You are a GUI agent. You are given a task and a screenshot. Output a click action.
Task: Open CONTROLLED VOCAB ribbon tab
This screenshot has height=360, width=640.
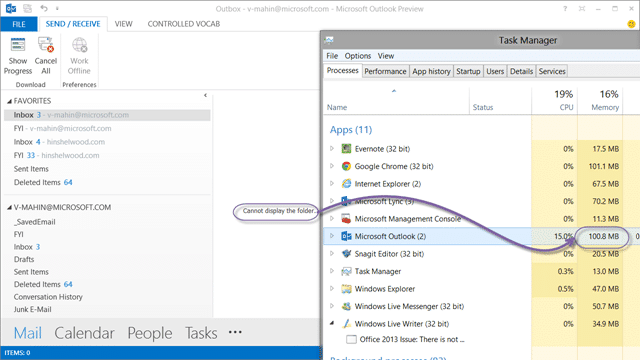click(x=184, y=24)
